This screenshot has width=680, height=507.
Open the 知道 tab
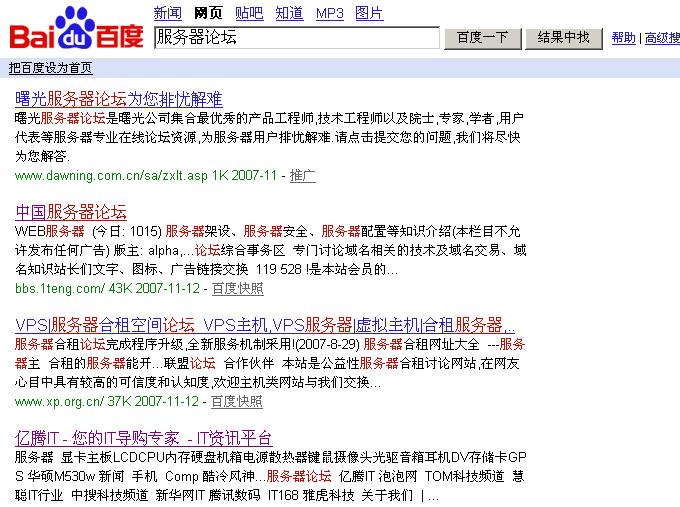(289, 13)
